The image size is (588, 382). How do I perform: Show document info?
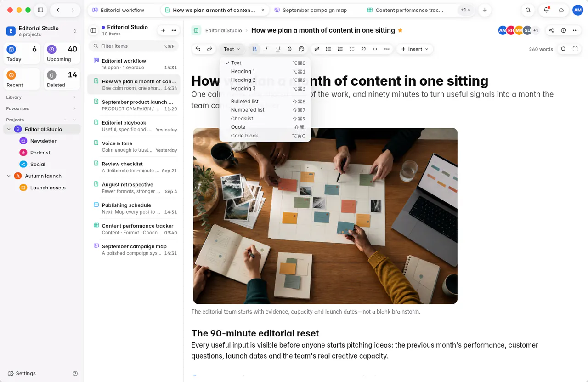tap(564, 30)
